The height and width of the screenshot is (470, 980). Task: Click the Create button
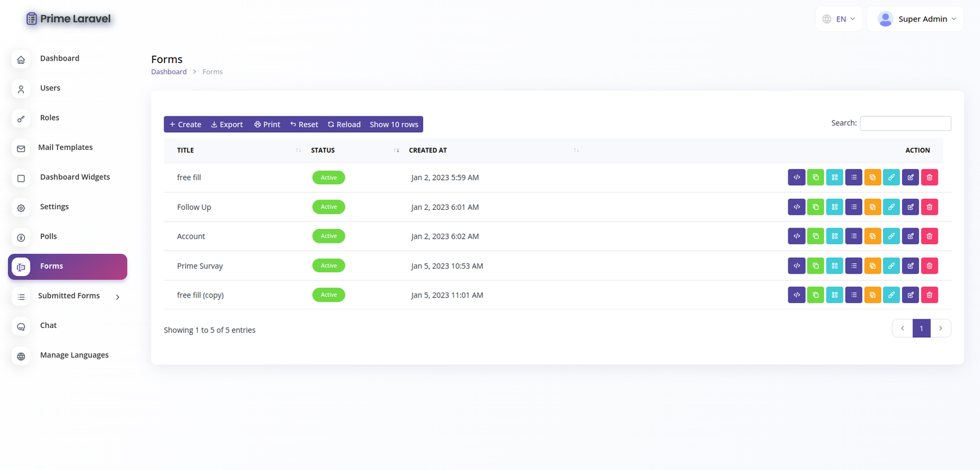186,124
